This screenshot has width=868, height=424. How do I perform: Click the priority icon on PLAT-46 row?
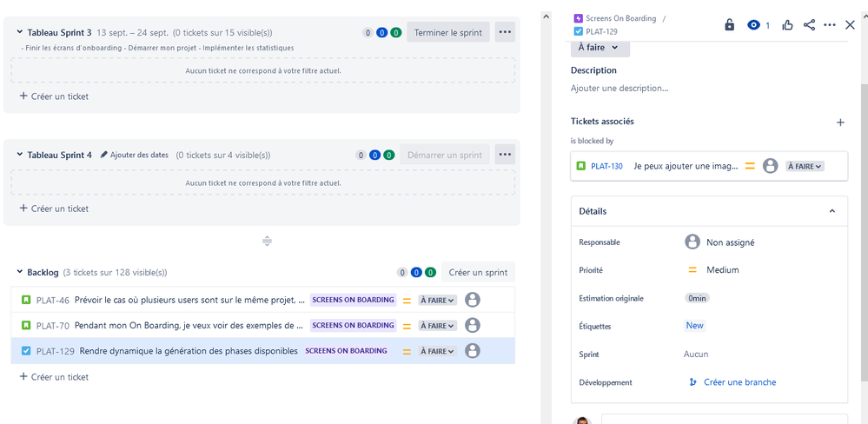(407, 301)
